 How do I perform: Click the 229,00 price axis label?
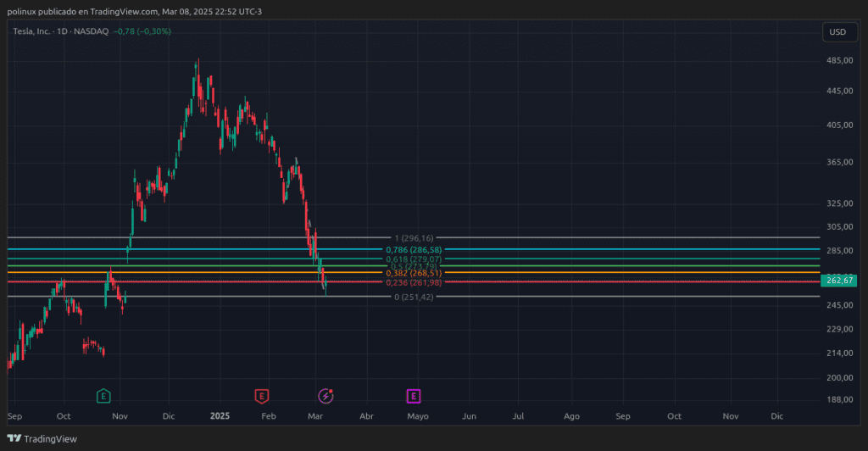click(840, 329)
